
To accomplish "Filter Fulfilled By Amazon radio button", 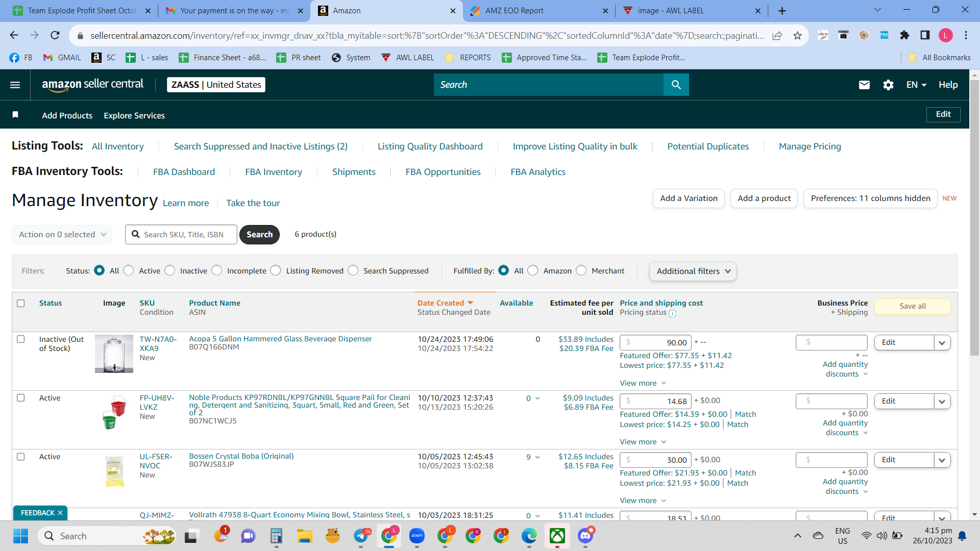I will (x=533, y=270).
